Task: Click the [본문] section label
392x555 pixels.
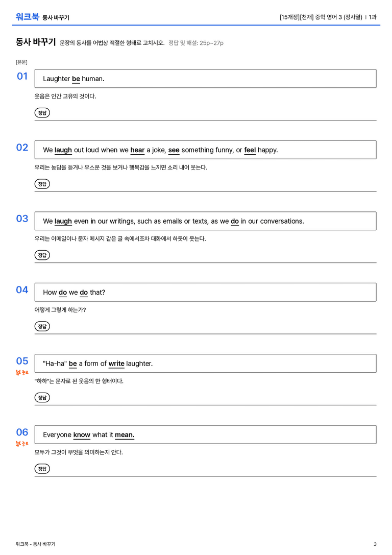Action: point(21,62)
